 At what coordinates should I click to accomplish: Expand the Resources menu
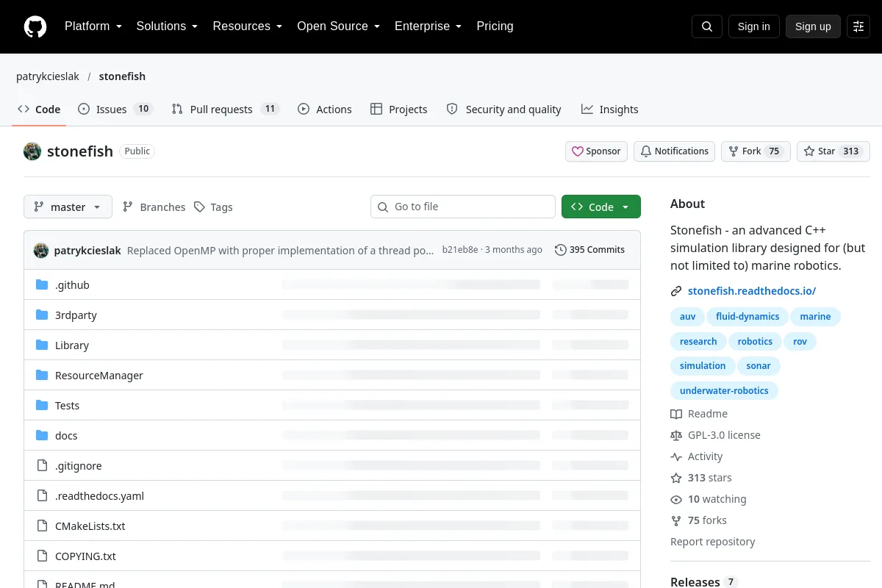(247, 26)
